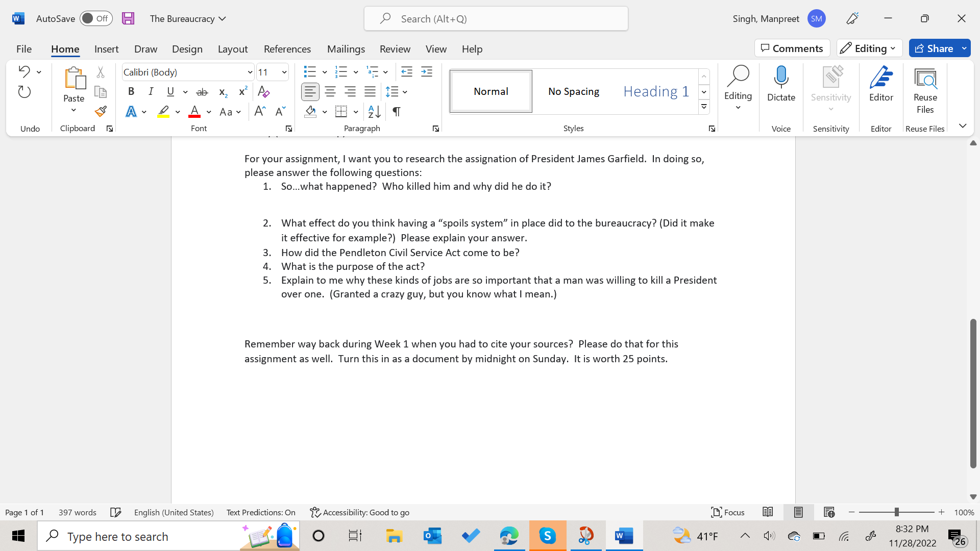Click the Format Painter icon
The height and width of the screenshot is (551, 980).
click(101, 111)
